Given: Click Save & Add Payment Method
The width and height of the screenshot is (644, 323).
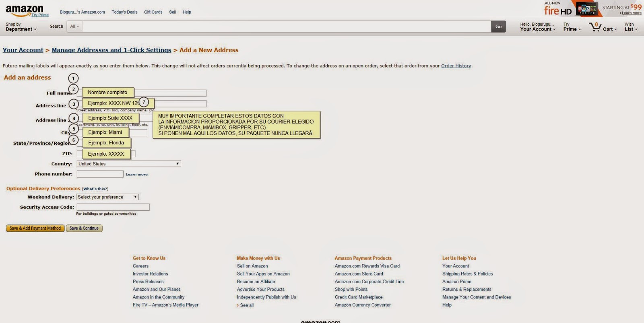Looking at the screenshot, I should [x=35, y=228].
